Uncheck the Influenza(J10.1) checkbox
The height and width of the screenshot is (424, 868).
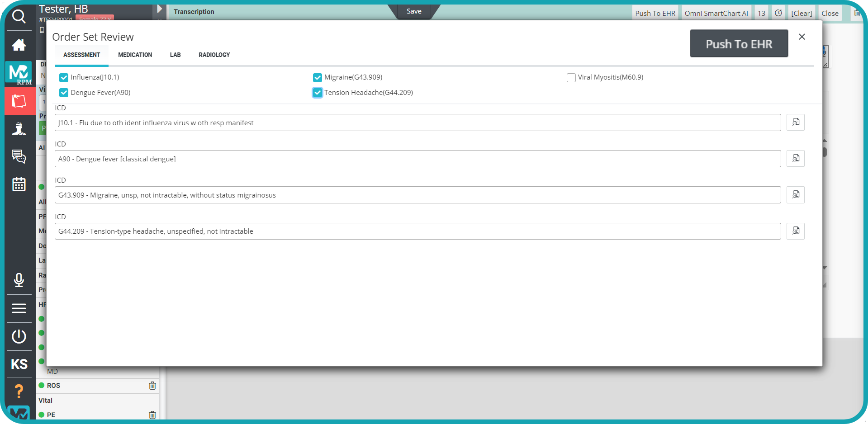pyautogui.click(x=64, y=77)
